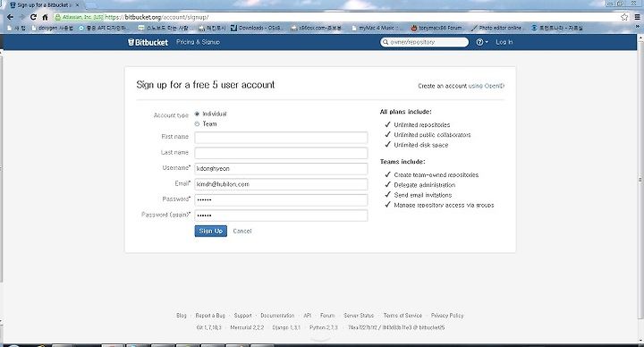Click the Password (again) field
This screenshot has width=644, height=347.
[281, 216]
